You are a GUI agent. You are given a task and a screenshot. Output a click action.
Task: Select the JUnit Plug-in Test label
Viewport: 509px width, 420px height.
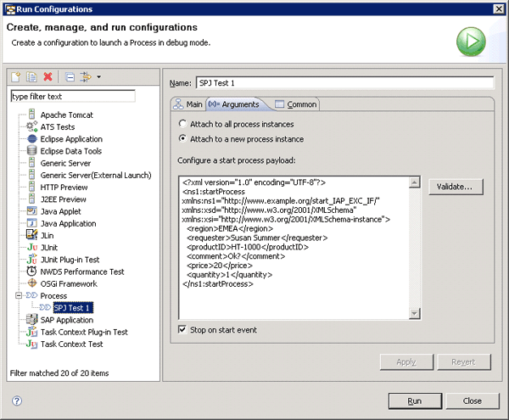coord(70,260)
